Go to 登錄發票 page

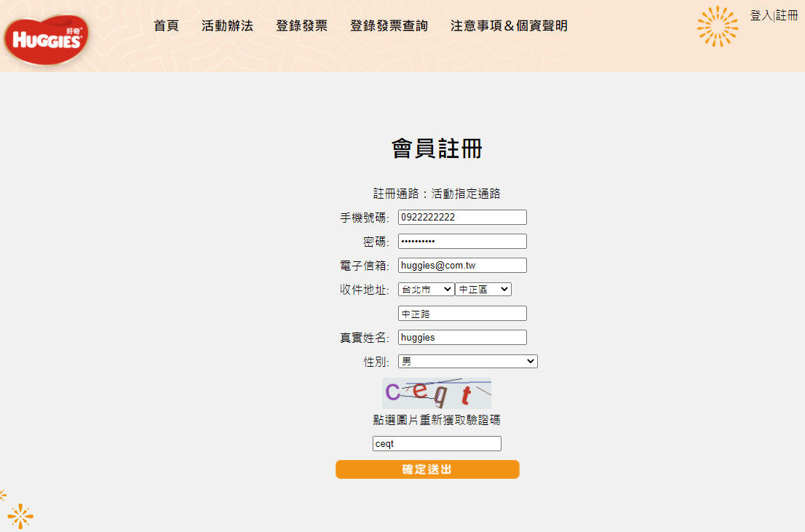click(x=302, y=25)
